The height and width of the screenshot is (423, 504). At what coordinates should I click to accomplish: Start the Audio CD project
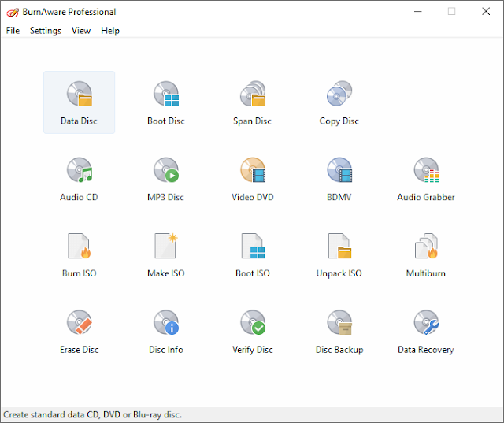click(79, 179)
